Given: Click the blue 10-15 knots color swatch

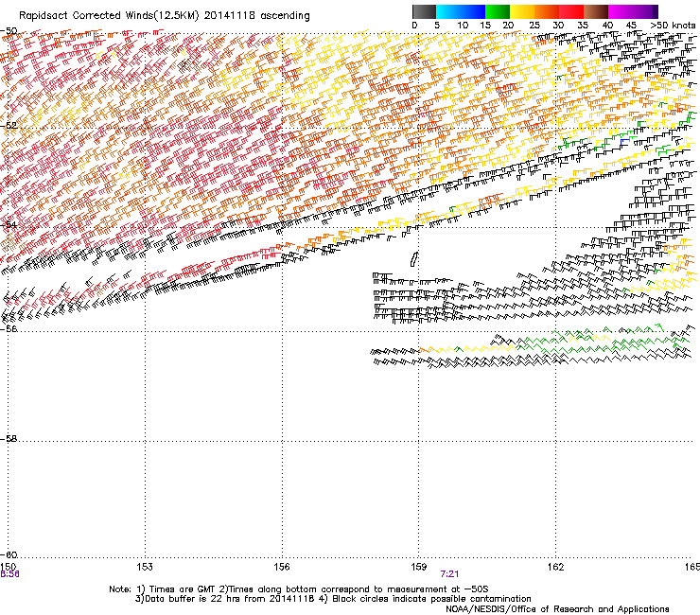Looking at the screenshot, I should (x=473, y=11).
